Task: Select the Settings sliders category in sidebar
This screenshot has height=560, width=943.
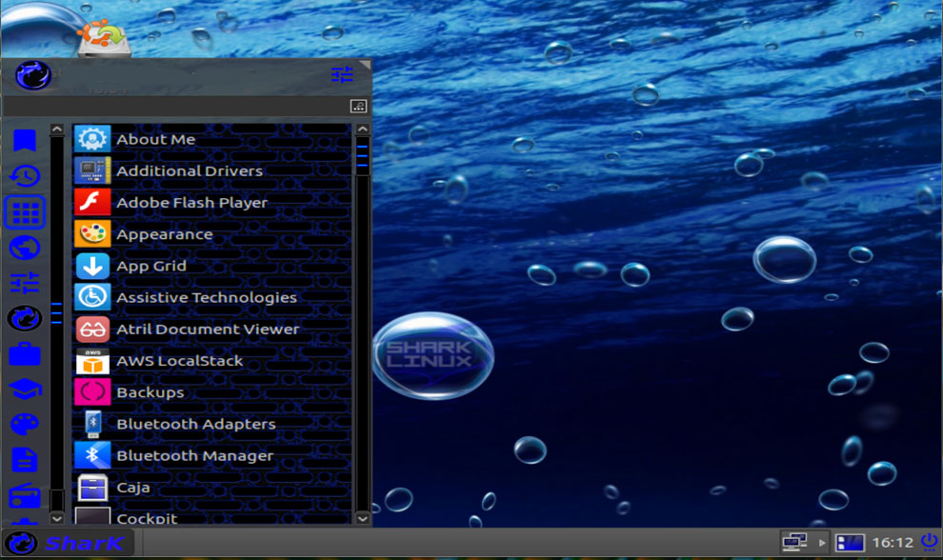Action: [25, 283]
